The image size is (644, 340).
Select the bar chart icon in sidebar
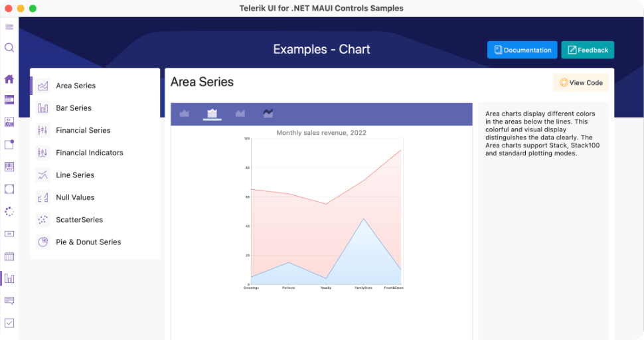(x=9, y=278)
